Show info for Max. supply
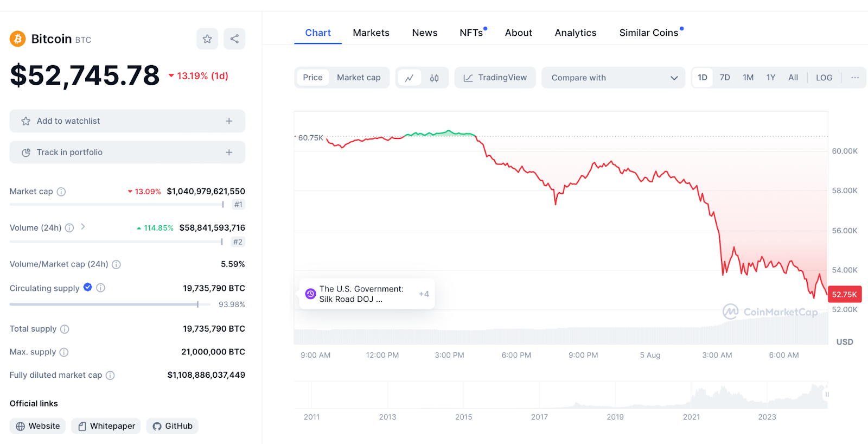 64,352
